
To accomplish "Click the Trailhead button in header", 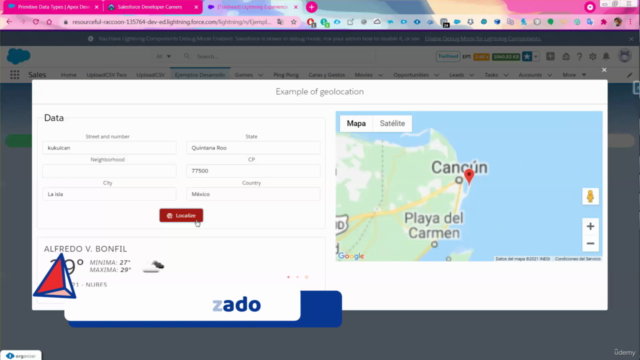I will [448, 56].
